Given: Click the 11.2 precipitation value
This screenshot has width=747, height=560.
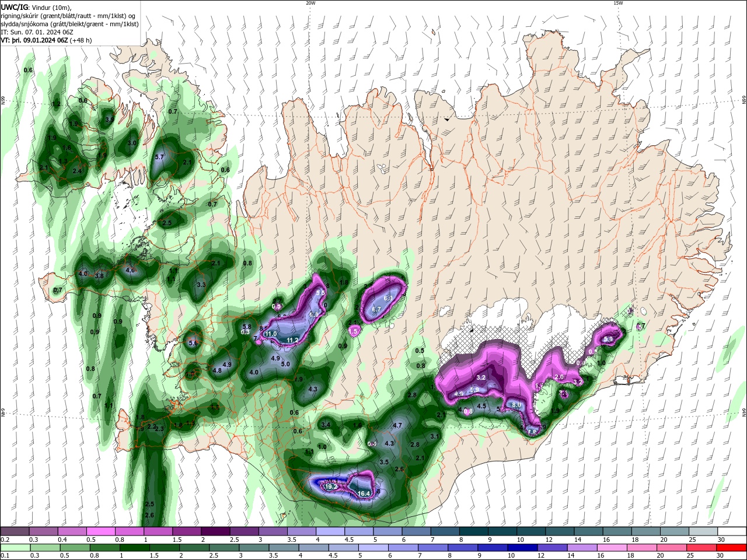Looking at the screenshot, I should point(293,339).
